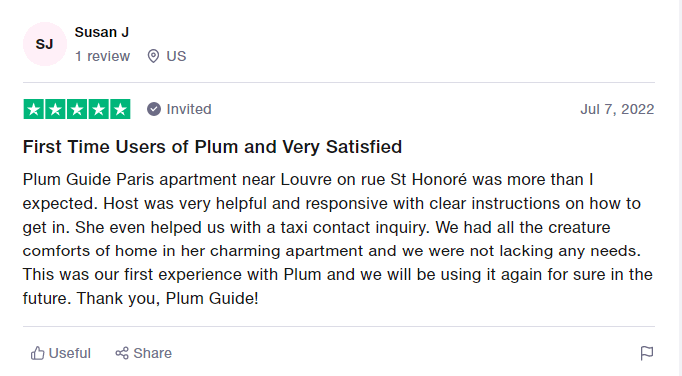Click the share network icon
The height and width of the screenshot is (376, 682).
pos(122,353)
